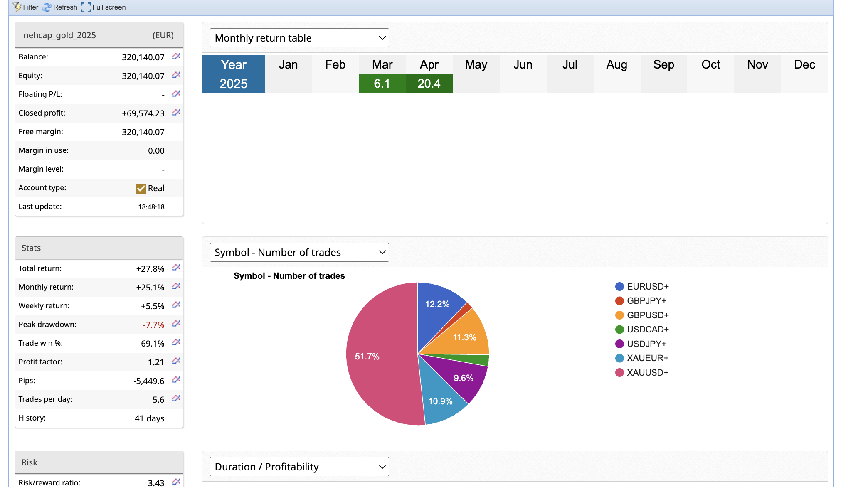
Task: Switch to Full screen view
Action: [x=104, y=7]
